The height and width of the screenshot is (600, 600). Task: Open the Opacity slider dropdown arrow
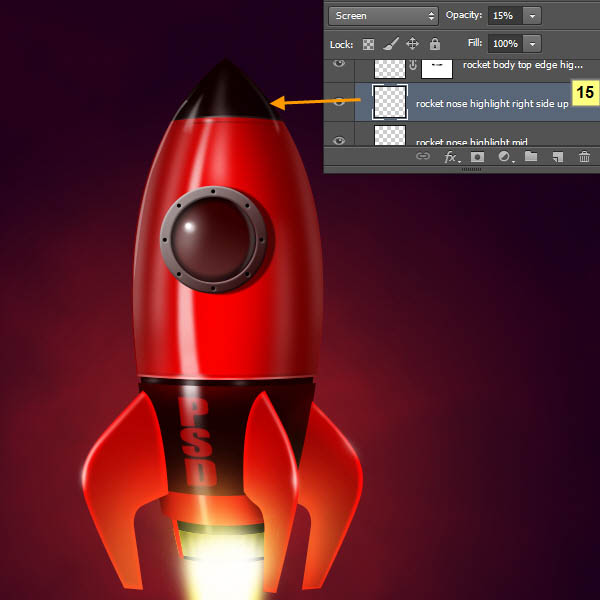pyautogui.click(x=531, y=16)
